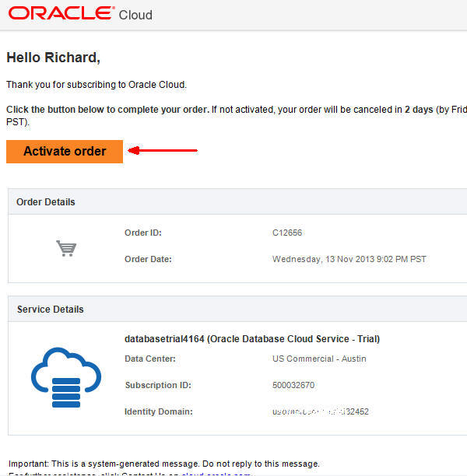Click the Hello Richard greeting heading
This screenshot has width=467, height=476.
coord(53,58)
